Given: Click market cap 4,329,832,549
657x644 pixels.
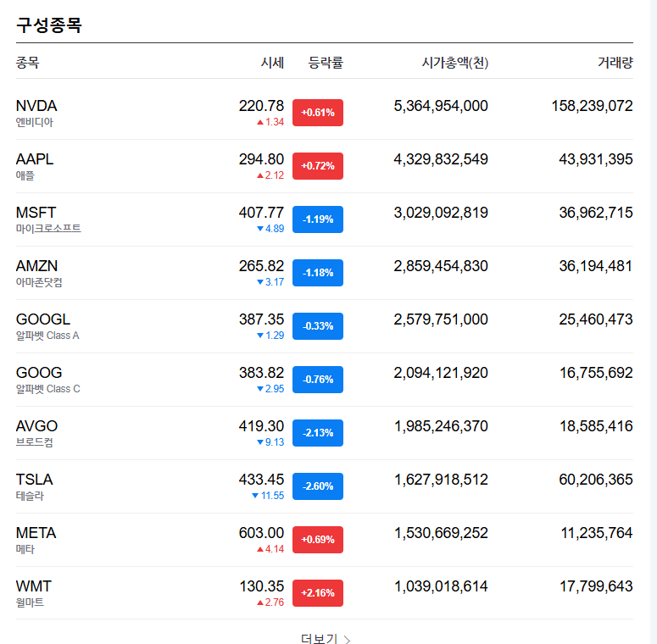Looking at the screenshot, I should tap(441, 159).
